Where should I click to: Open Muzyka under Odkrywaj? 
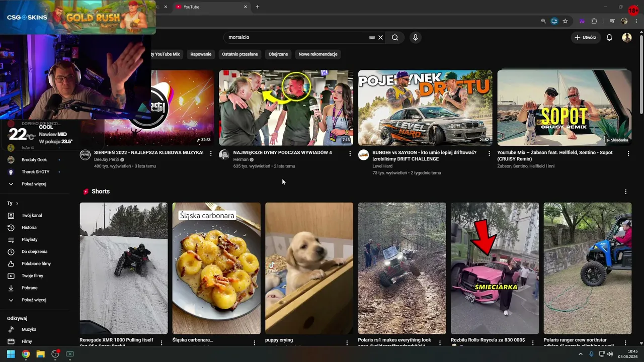(x=29, y=329)
